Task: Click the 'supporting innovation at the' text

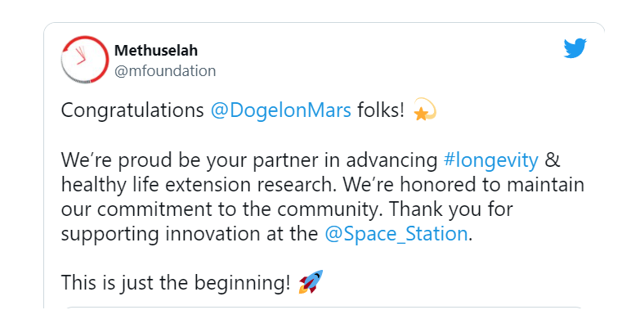Action: pos(190,235)
